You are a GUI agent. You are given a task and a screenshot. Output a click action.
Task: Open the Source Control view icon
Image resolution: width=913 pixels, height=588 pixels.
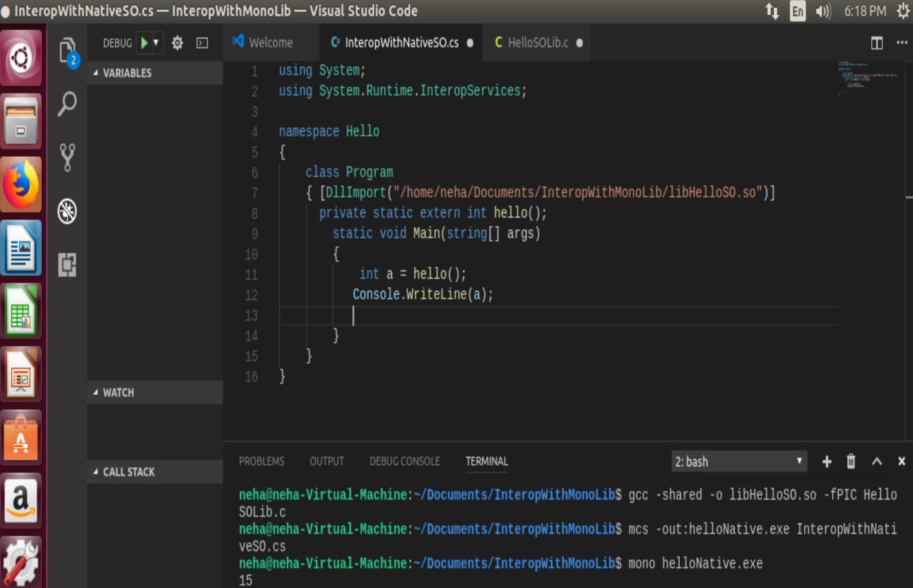pyautogui.click(x=67, y=157)
